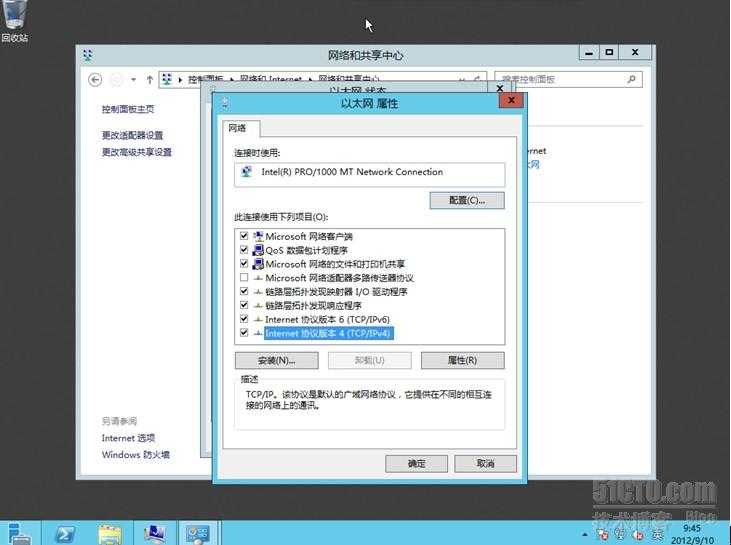Select the file and printer sharing row text
The width and height of the screenshot is (731, 545).
[x=335, y=264]
